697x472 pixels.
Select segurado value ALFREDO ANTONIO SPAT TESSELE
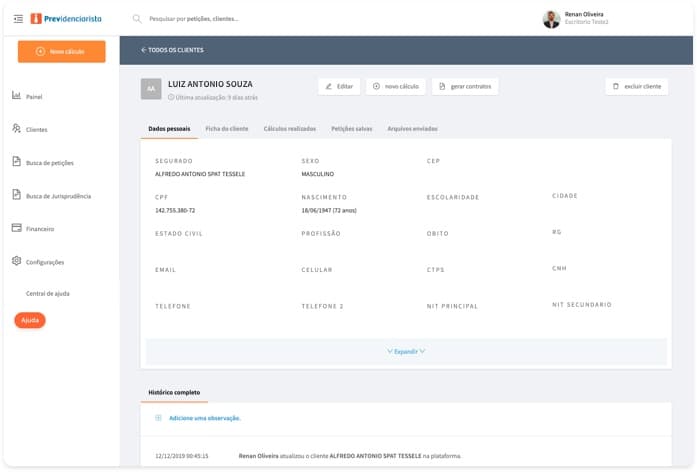(200, 174)
